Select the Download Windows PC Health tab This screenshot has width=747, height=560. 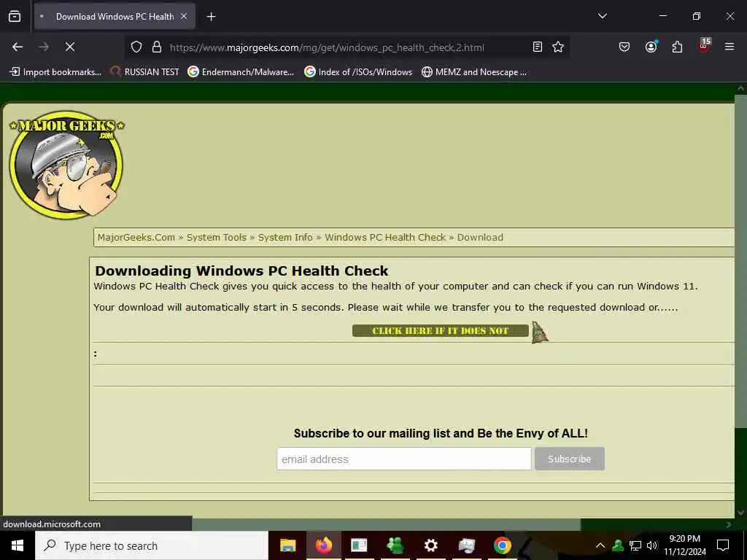[115, 16]
